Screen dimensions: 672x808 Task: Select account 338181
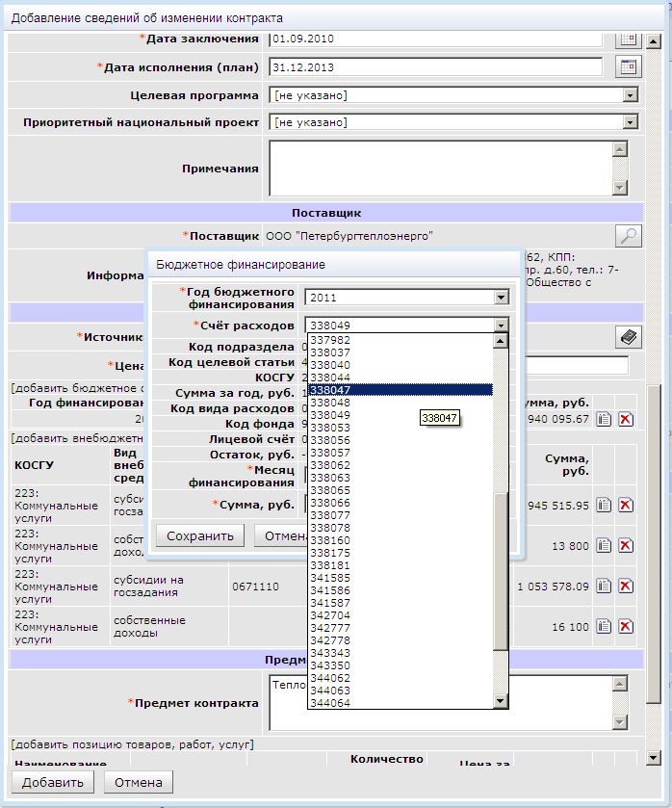[x=401, y=565]
